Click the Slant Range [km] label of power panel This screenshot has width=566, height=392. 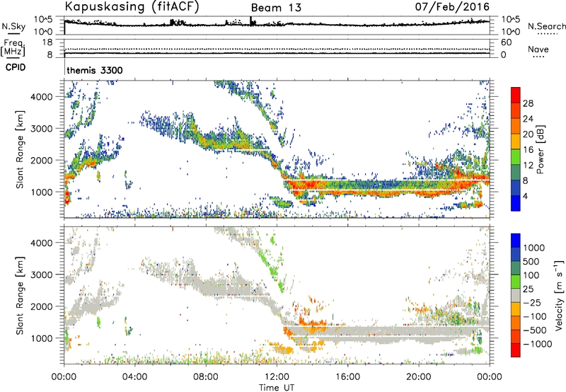(x=20, y=149)
